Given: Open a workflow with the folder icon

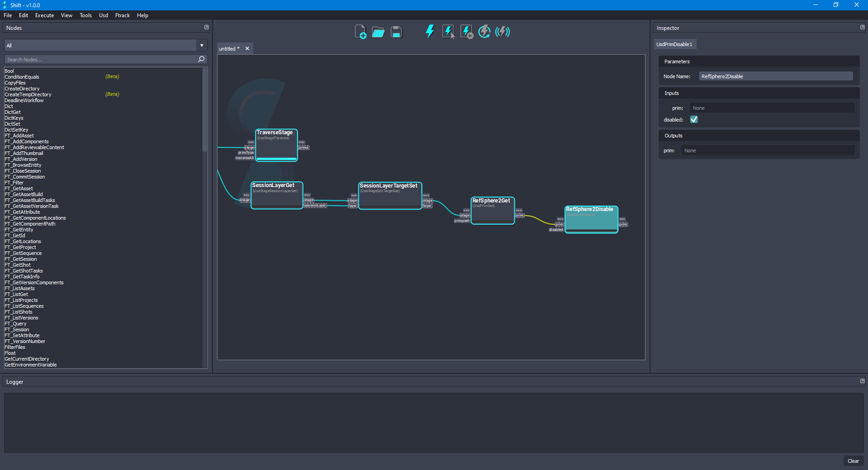Looking at the screenshot, I should pyautogui.click(x=378, y=32).
